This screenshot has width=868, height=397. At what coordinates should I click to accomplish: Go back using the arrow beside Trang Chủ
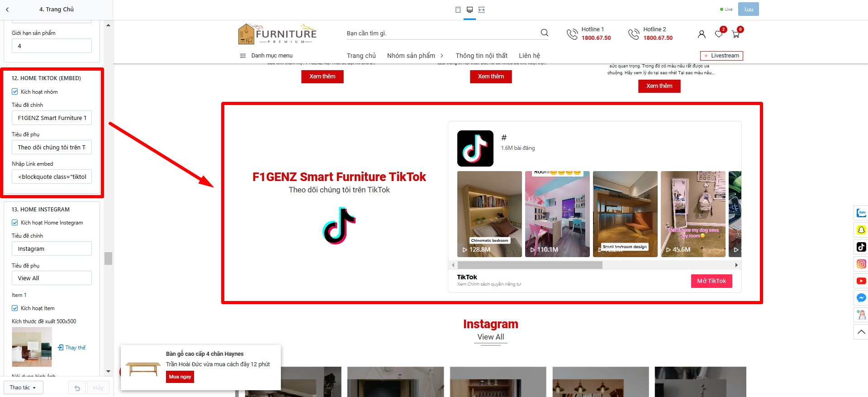7,10
